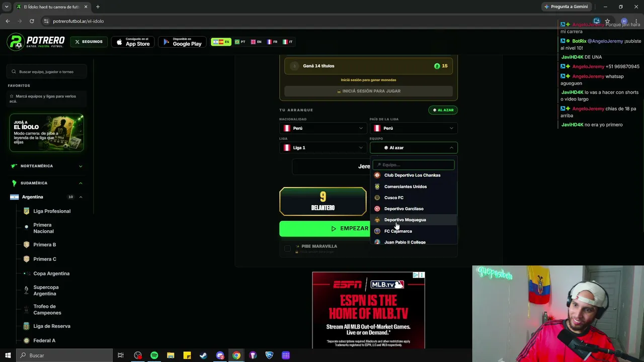
Task: Select the 9 Delantero position card
Action: [323, 202]
